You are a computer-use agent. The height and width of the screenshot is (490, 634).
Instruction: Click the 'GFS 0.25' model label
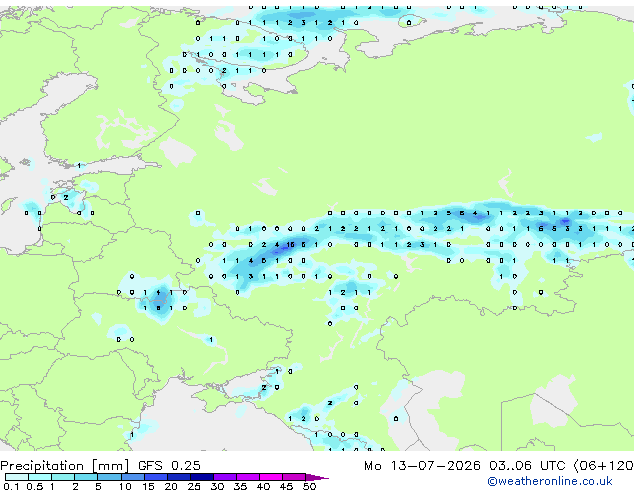169,466
